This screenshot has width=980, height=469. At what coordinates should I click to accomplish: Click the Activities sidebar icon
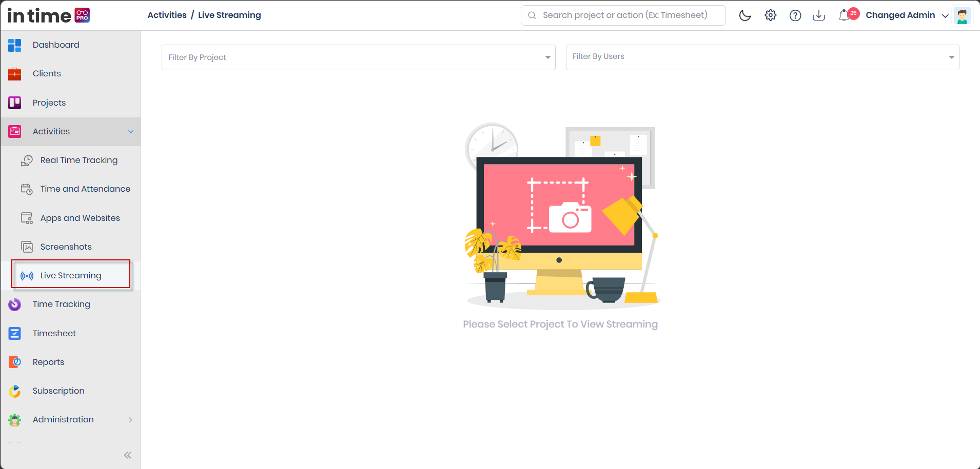pos(15,132)
